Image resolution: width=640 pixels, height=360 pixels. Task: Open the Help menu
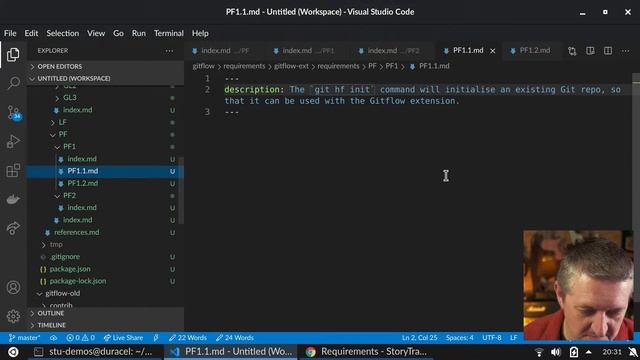coord(200,33)
